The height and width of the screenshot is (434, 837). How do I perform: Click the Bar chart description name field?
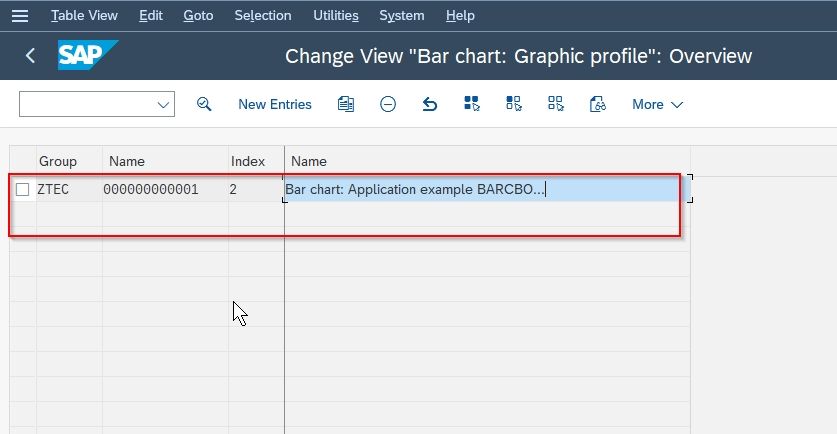click(487, 190)
